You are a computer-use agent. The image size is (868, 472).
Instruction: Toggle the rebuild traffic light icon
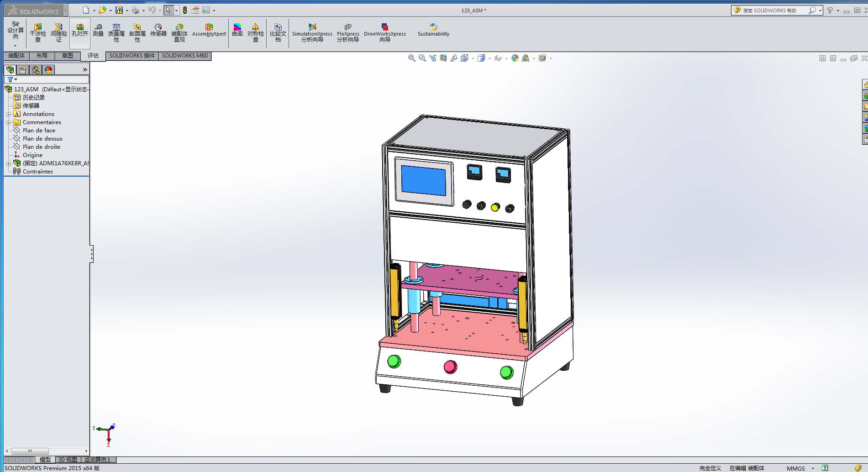tap(185, 10)
